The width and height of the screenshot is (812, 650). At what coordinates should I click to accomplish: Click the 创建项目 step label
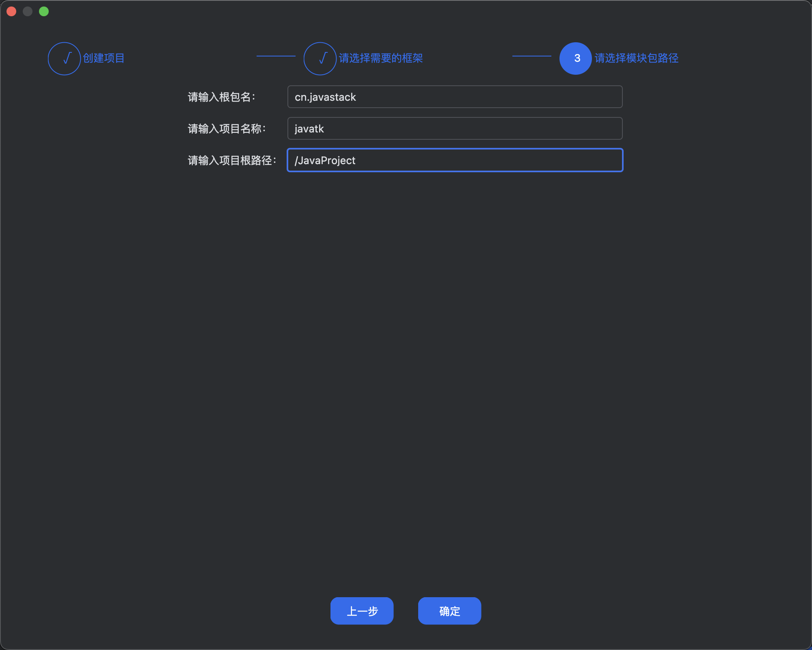[103, 58]
